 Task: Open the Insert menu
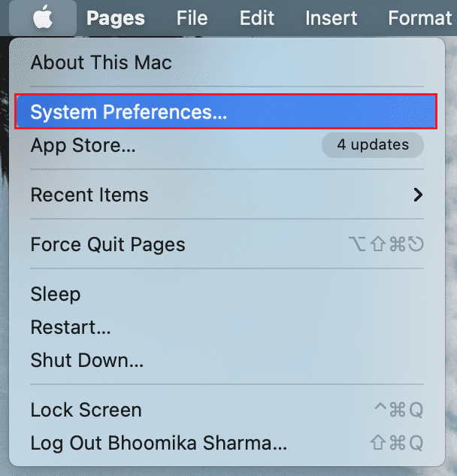coord(331,18)
